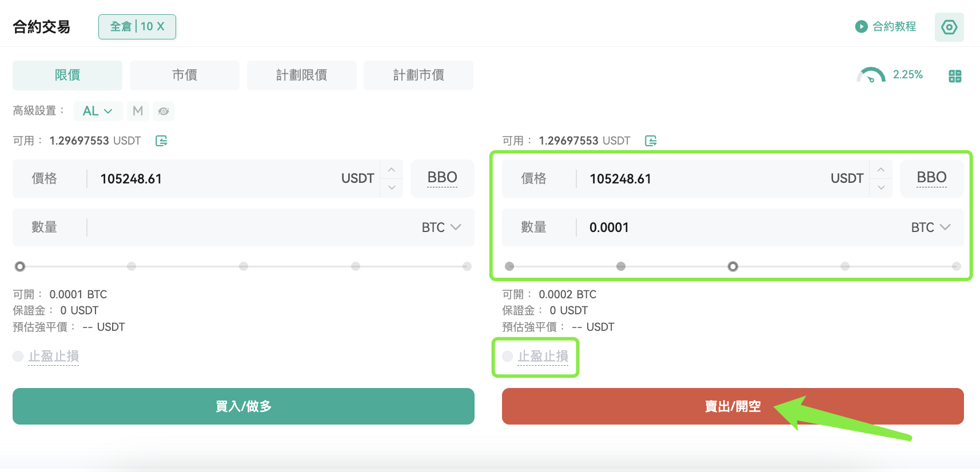The height and width of the screenshot is (472, 980).
Task: Click the contract tutorial play icon
Action: tap(861, 26)
